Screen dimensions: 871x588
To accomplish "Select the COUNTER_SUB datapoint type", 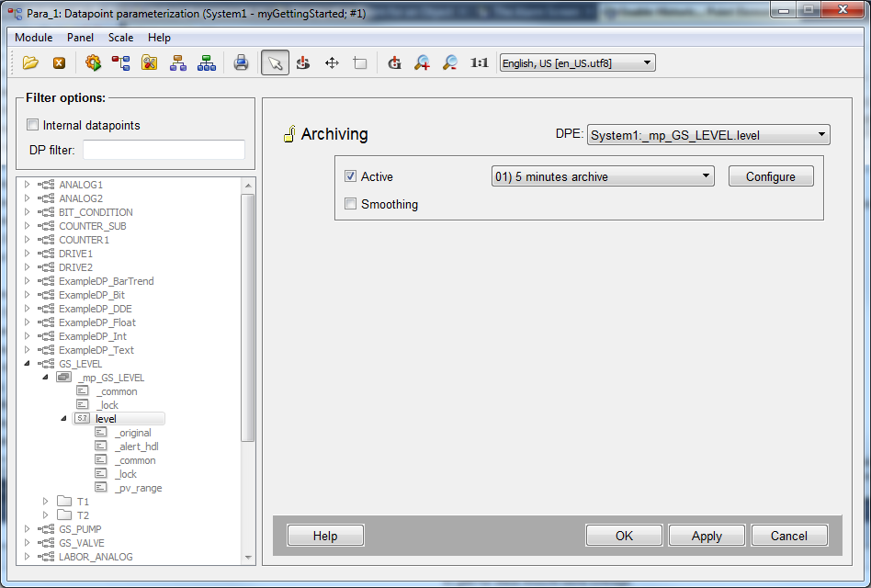I will coord(93,226).
